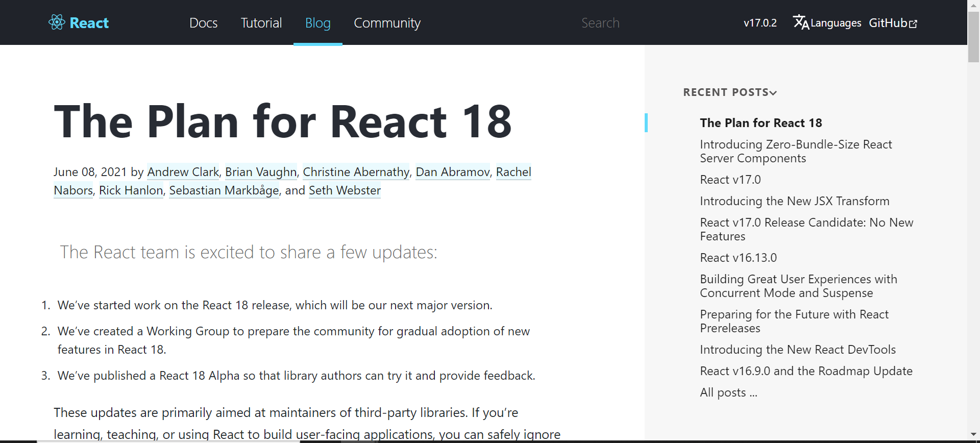Open the All posts link
980x443 pixels.
(x=728, y=392)
